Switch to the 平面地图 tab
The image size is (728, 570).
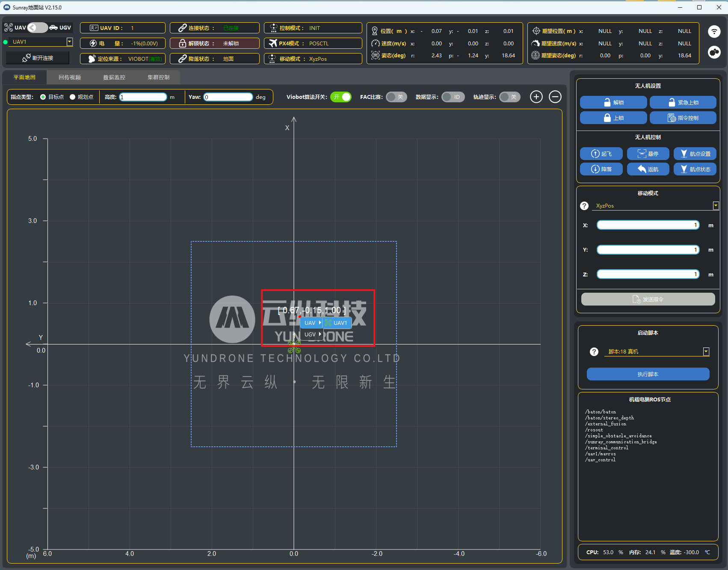[24, 77]
